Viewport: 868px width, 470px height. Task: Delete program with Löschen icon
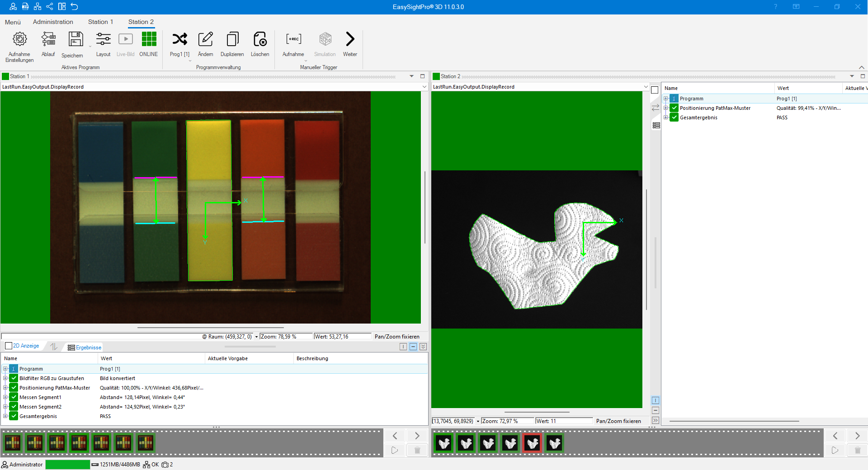[x=260, y=39]
